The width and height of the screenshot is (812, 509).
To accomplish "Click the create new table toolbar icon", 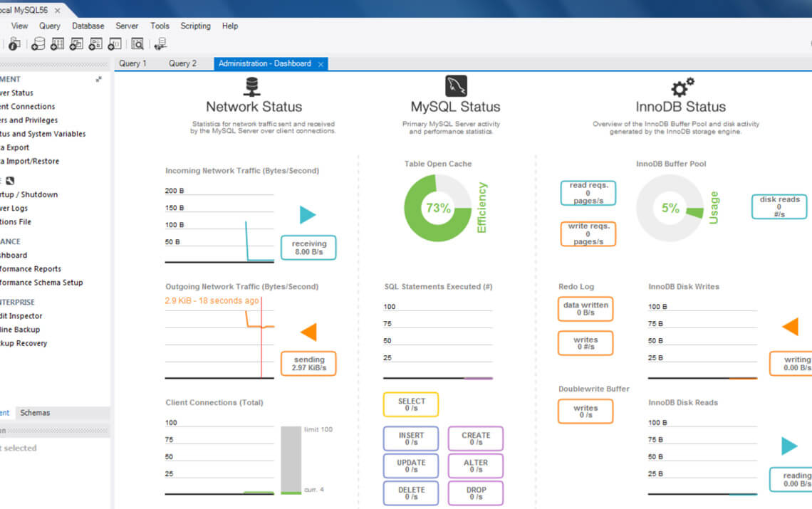I will pyautogui.click(x=58, y=44).
